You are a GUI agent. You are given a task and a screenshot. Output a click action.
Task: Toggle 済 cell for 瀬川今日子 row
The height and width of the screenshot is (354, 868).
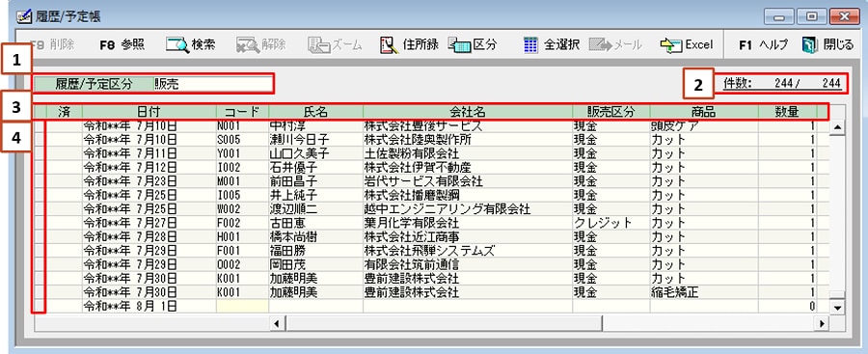tap(65, 140)
